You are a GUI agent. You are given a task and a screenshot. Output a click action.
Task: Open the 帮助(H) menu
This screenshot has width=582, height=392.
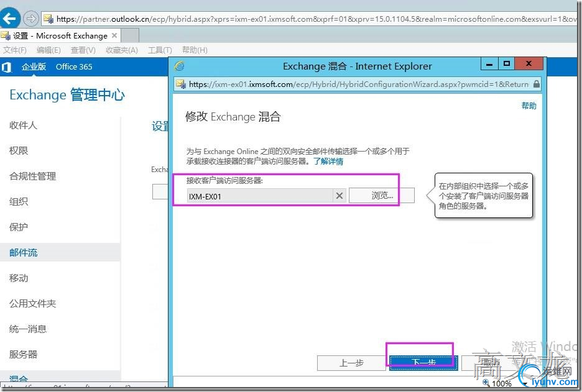195,50
